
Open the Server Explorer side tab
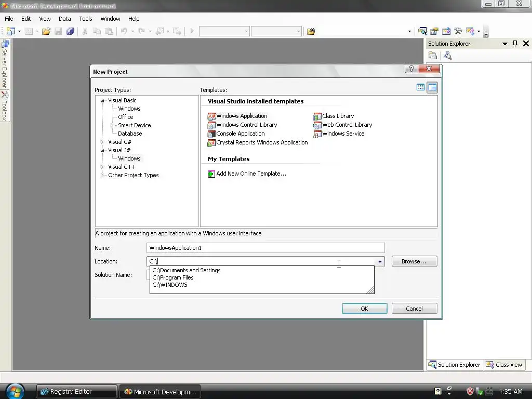coord(5,63)
